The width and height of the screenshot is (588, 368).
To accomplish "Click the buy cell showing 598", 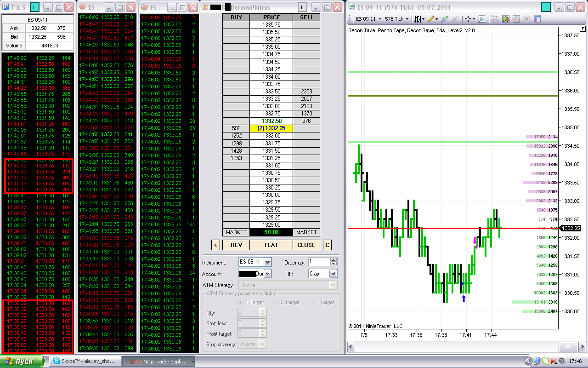I will [x=236, y=128].
